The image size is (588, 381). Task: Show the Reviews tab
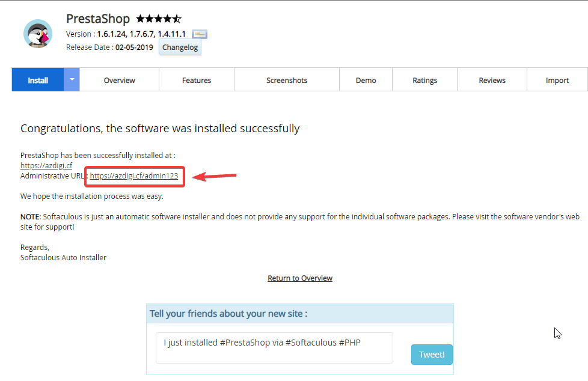click(x=492, y=80)
